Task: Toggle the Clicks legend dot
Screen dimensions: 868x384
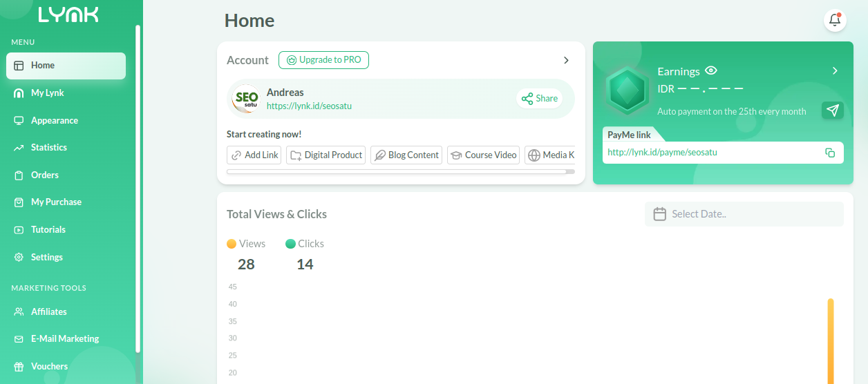Action: click(x=290, y=244)
